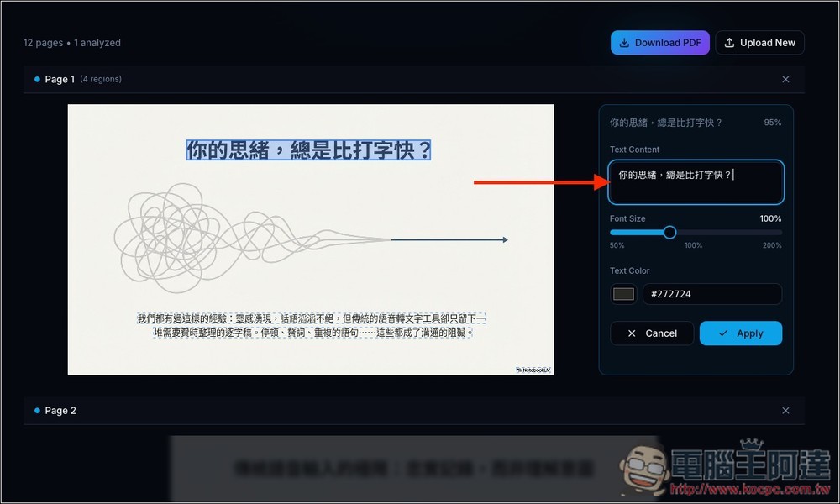Click the Font Size slider handle at 100%
The height and width of the screenshot is (504, 840).
tap(669, 232)
